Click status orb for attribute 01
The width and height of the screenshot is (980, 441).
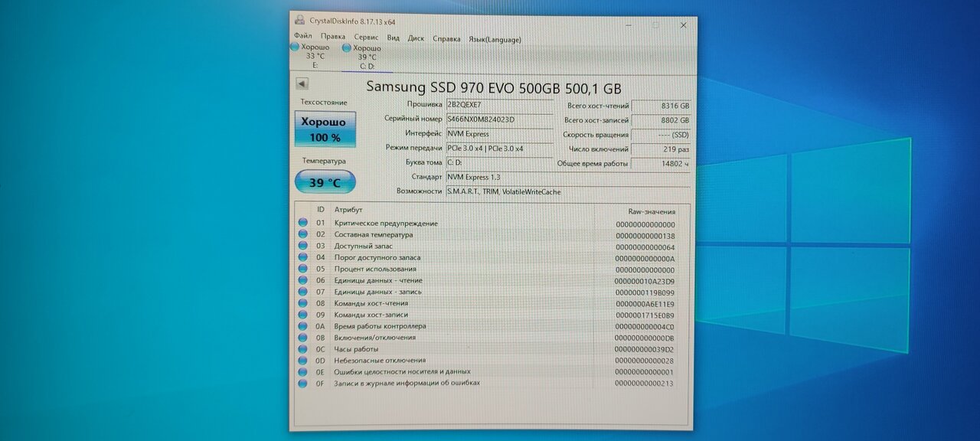click(302, 223)
